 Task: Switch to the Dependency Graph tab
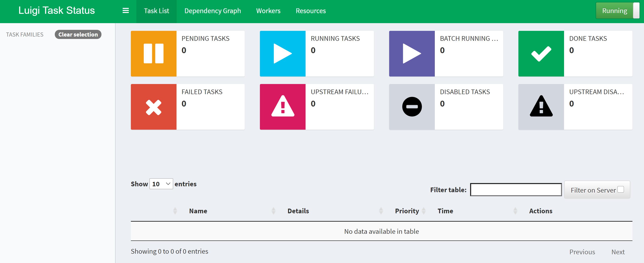212,11
